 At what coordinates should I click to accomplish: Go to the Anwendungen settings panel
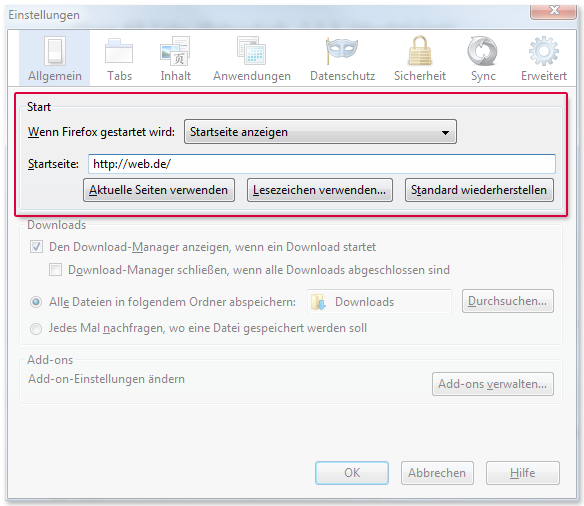[252, 58]
